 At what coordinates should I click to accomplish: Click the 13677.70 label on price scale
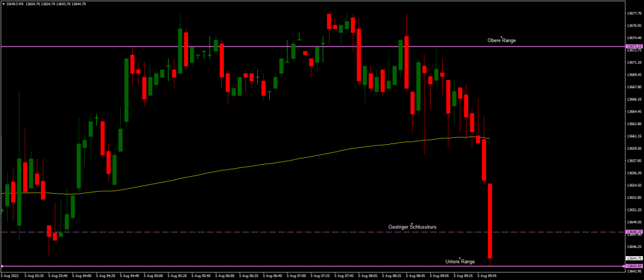(x=633, y=13)
